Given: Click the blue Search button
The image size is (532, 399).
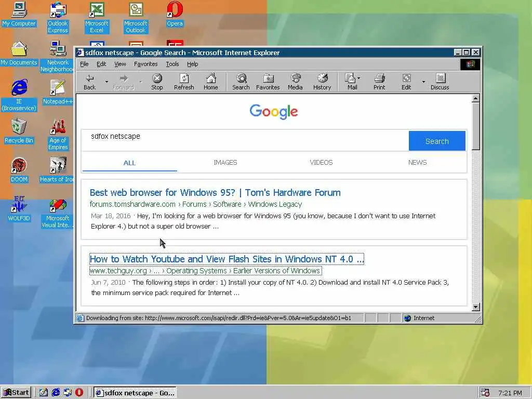Looking at the screenshot, I should coord(437,141).
